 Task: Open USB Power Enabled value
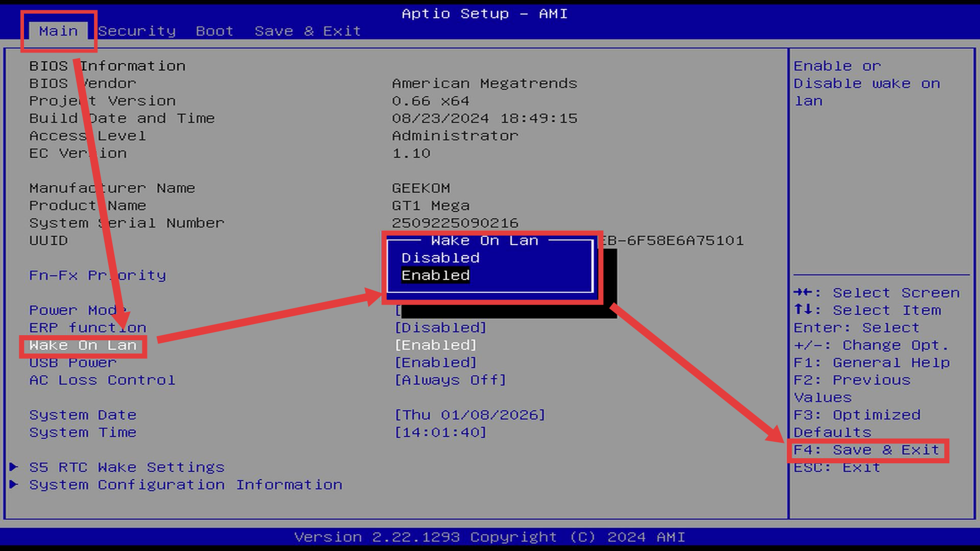point(435,363)
